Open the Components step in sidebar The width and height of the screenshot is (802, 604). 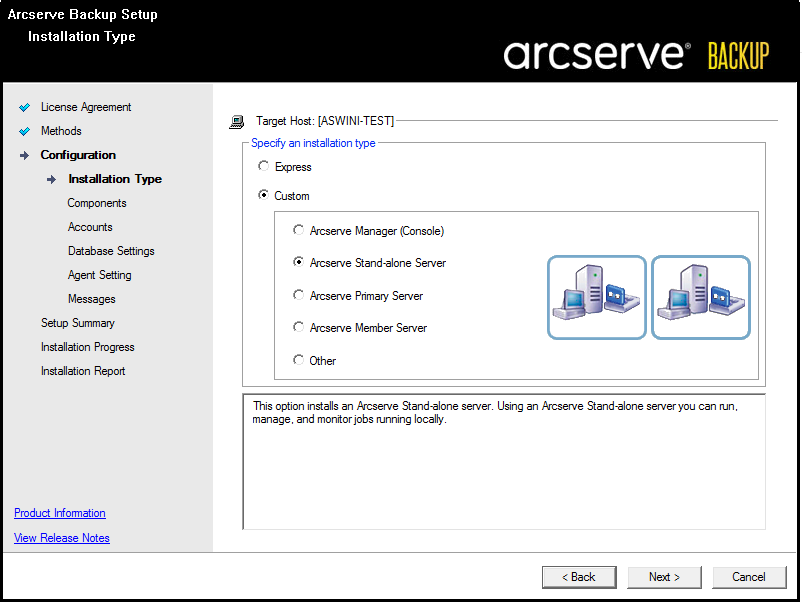[x=97, y=204]
